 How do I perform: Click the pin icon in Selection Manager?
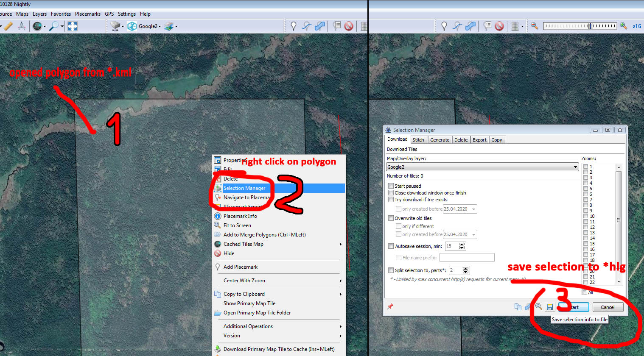click(x=390, y=306)
